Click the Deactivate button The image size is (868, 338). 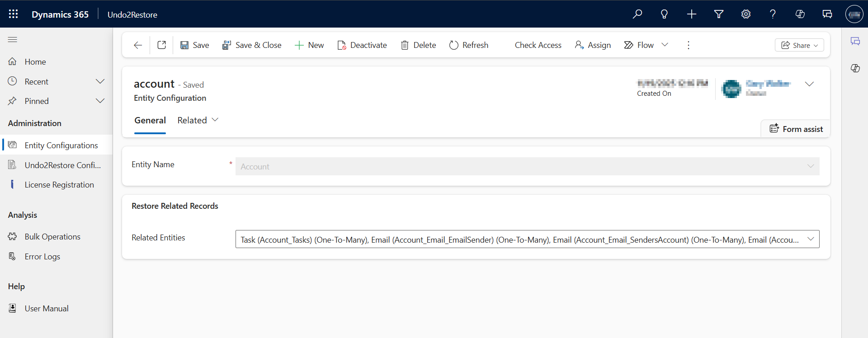362,45
